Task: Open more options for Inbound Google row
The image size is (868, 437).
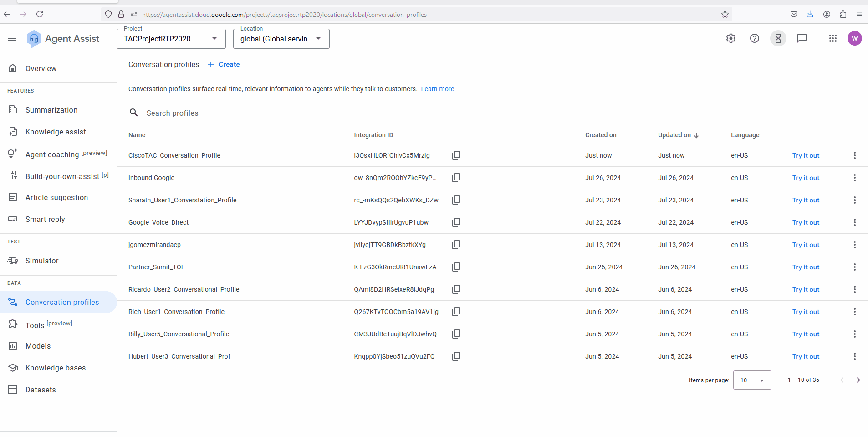Action: point(854,178)
